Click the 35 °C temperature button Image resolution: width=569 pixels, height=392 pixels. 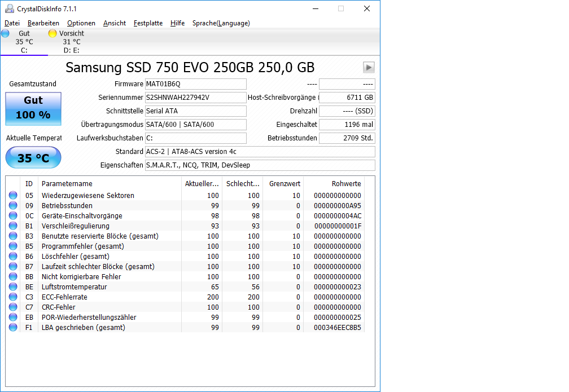pos(33,158)
